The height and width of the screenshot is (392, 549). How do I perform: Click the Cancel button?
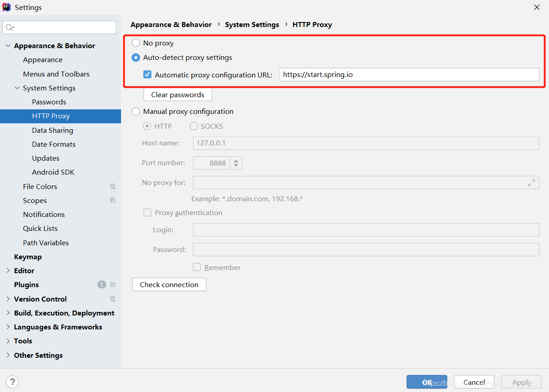[474, 382]
